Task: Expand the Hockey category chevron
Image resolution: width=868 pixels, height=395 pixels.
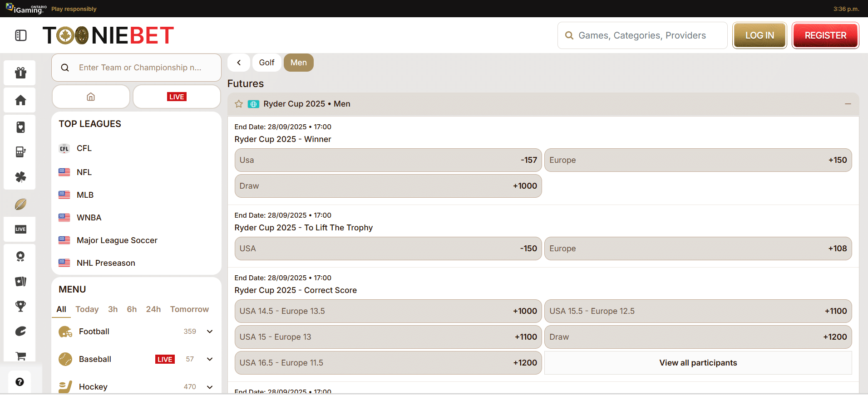Action: (210, 387)
